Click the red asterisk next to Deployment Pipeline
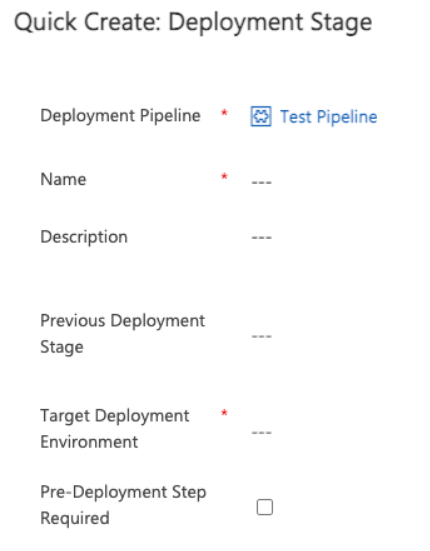The image size is (430, 551). [x=224, y=113]
